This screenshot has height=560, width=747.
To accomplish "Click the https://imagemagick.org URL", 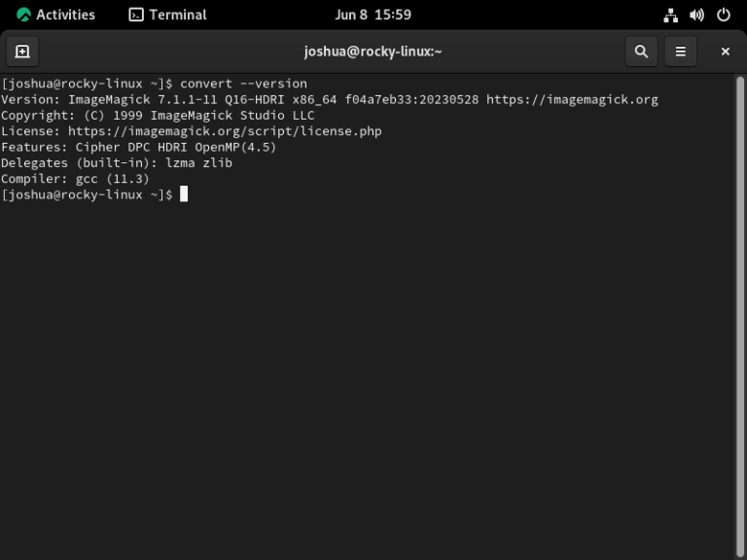I will (x=572, y=99).
